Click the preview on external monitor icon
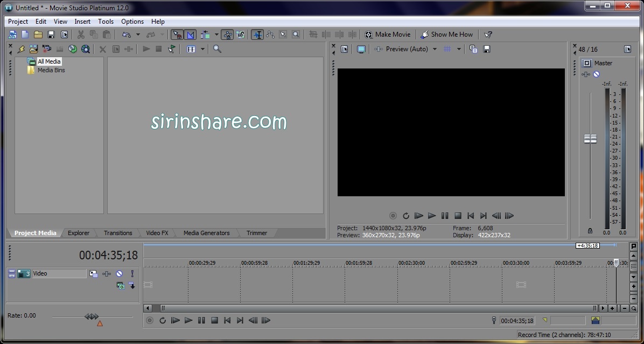The height and width of the screenshot is (344, 644). coord(361,50)
